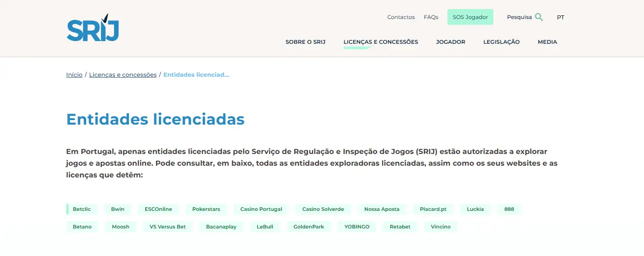Screen dimensions: 644x256
Task: Select the 888 tag
Action: (509, 209)
